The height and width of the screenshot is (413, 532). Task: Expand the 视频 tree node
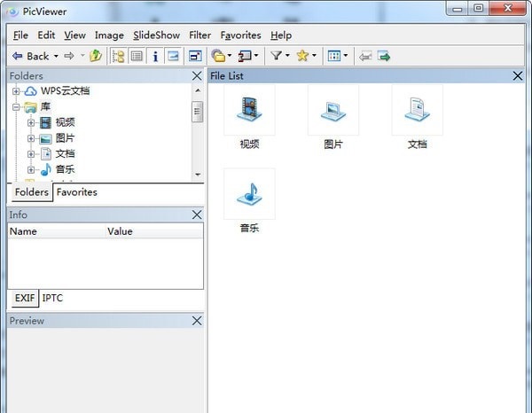point(31,122)
